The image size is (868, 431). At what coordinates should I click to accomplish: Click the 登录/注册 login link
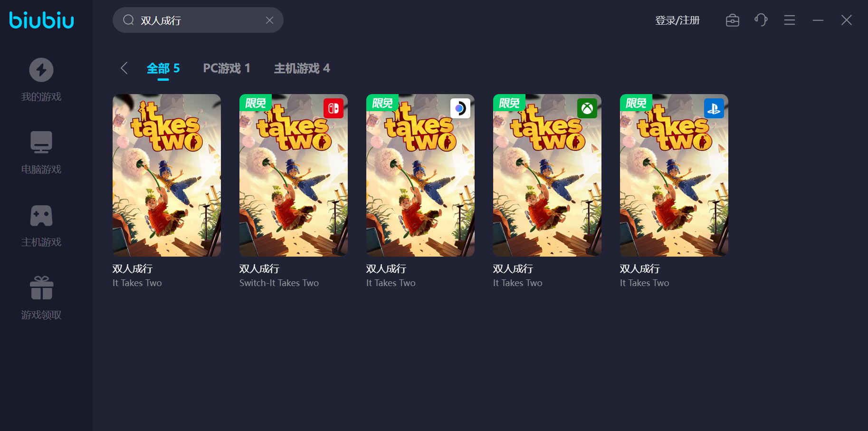(x=677, y=20)
